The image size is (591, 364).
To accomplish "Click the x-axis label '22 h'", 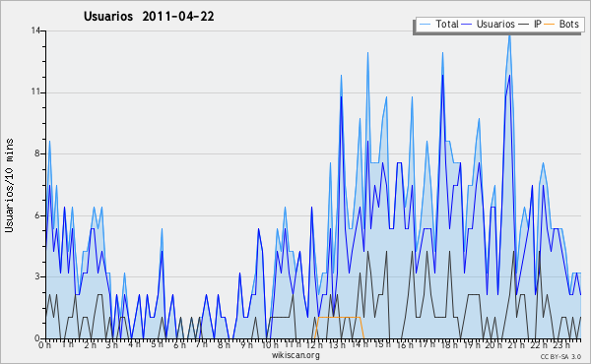I will coord(539,344).
